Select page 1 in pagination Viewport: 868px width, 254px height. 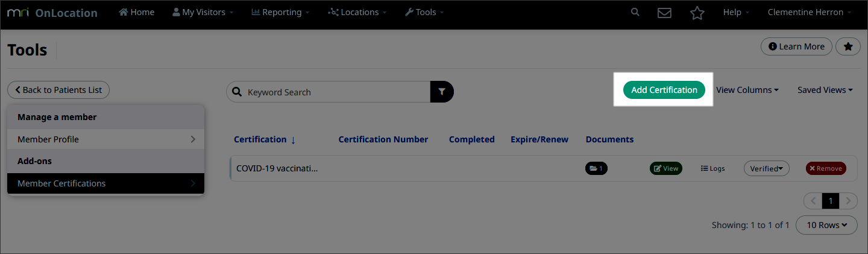tap(831, 201)
